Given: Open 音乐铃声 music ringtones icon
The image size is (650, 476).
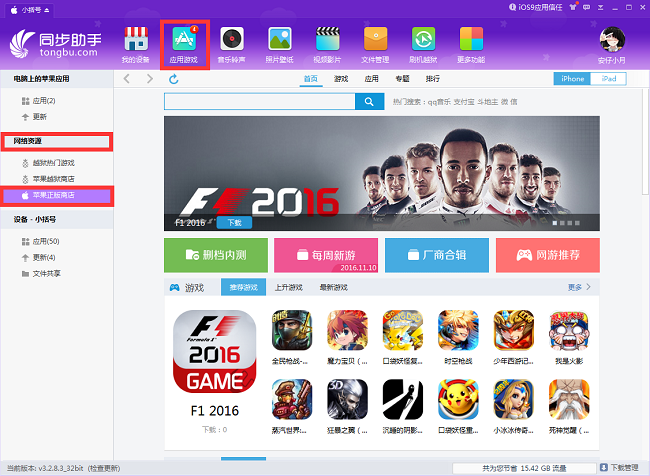Looking at the screenshot, I should pos(232,45).
